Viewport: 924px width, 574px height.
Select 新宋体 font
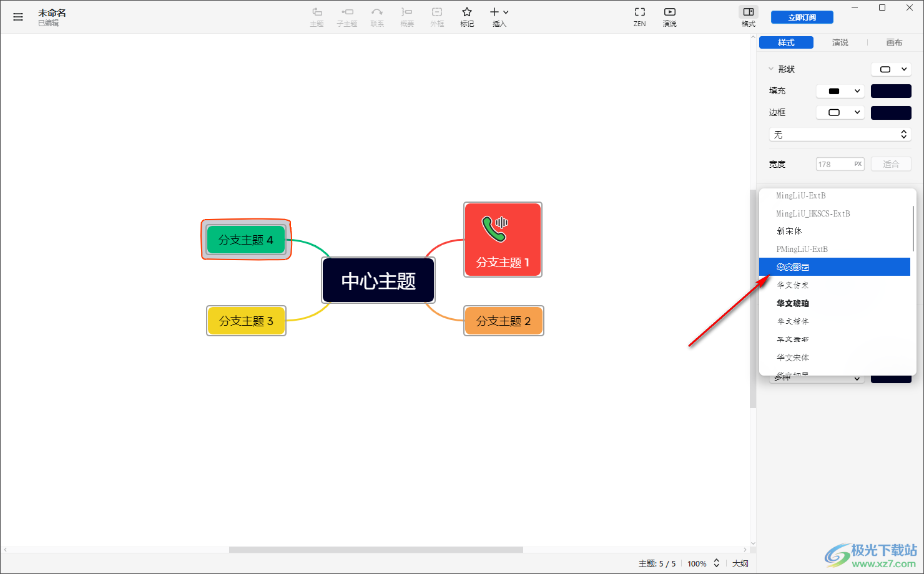click(x=835, y=231)
